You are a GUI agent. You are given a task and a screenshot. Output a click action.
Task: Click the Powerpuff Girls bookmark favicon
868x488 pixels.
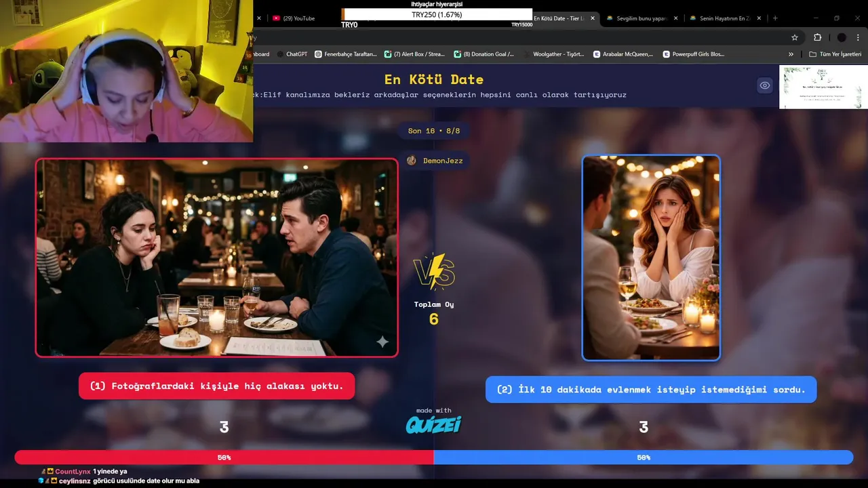[667, 54]
